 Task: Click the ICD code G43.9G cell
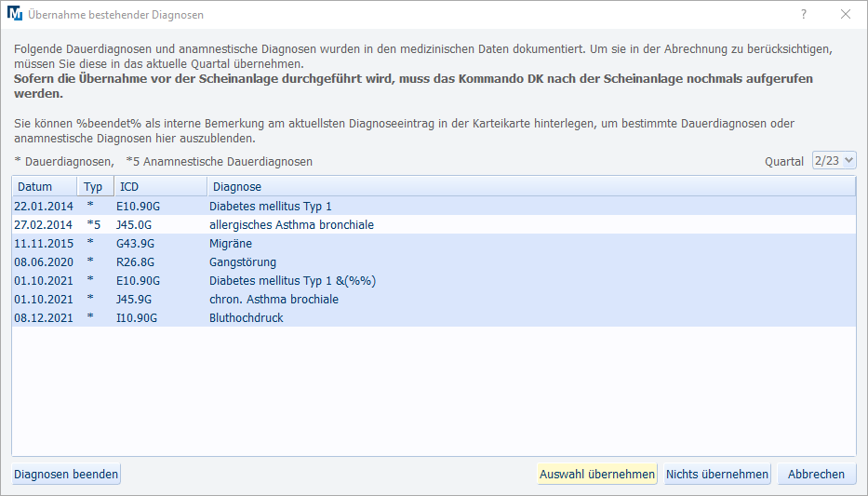(136, 244)
